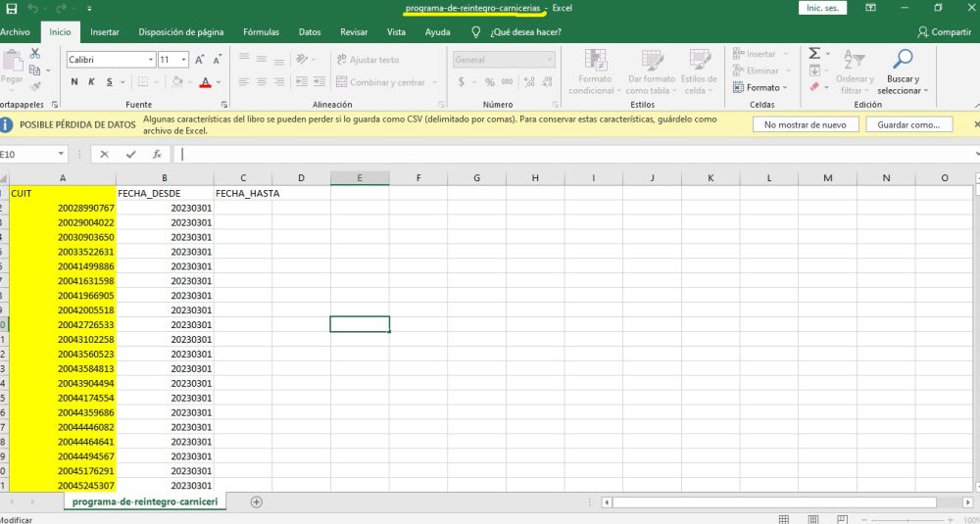This screenshot has height=524, width=980.
Task: Open the font size dropdown
Action: click(x=173, y=60)
